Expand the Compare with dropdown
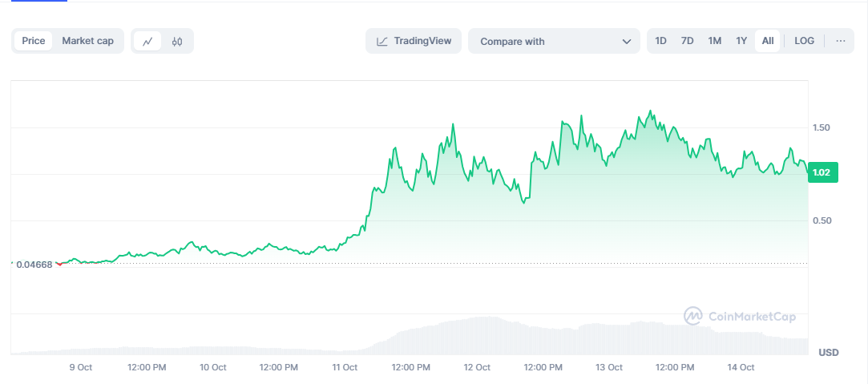868x384 pixels. [x=555, y=41]
